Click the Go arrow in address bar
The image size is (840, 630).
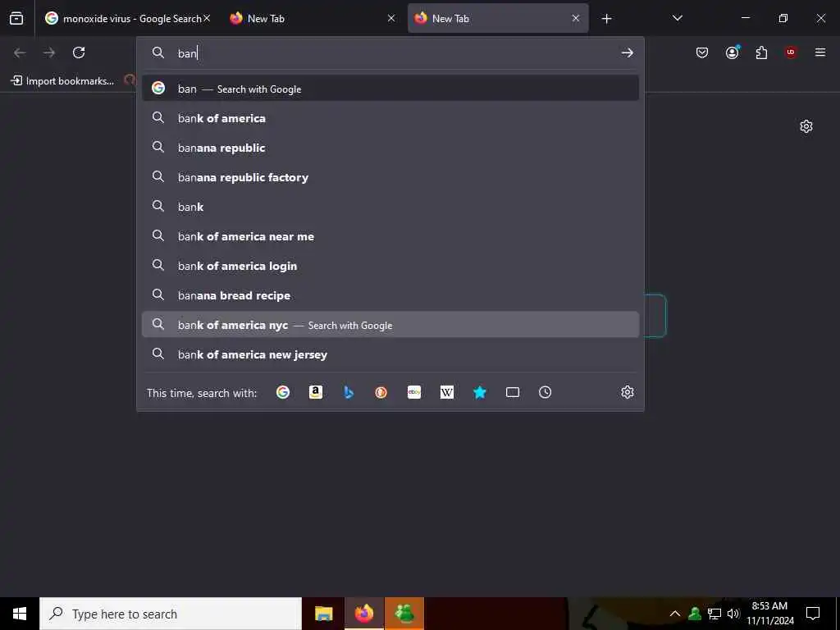click(628, 52)
